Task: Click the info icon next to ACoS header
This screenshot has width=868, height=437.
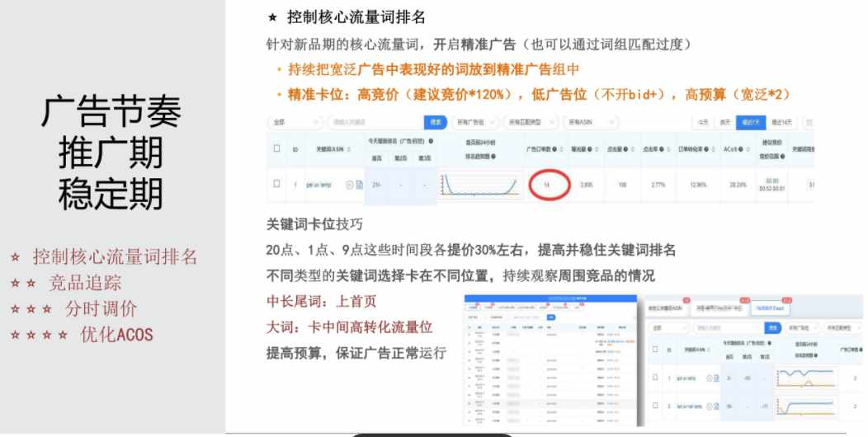Action: [x=741, y=149]
